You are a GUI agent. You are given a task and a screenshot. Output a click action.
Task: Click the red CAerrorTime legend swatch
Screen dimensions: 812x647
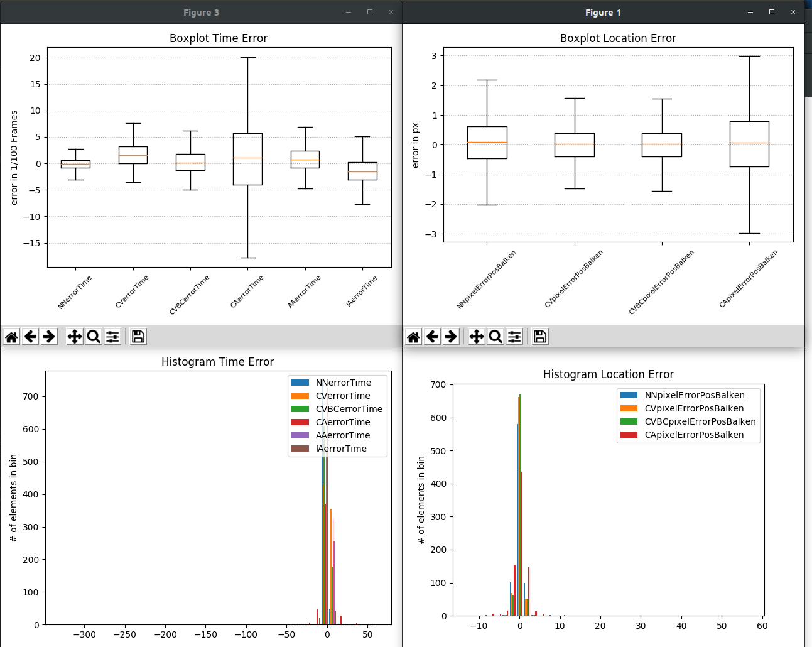pyautogui.click(x=300, y=422)
